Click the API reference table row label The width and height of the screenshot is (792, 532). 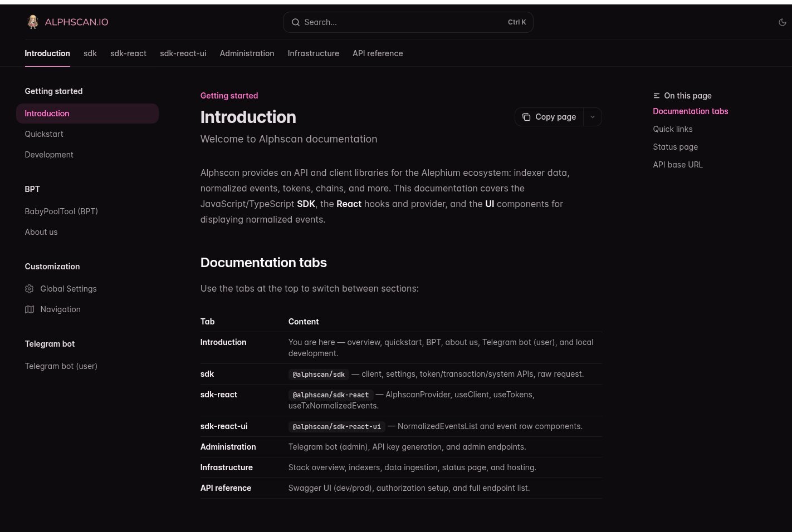click(x=226, y=488)
